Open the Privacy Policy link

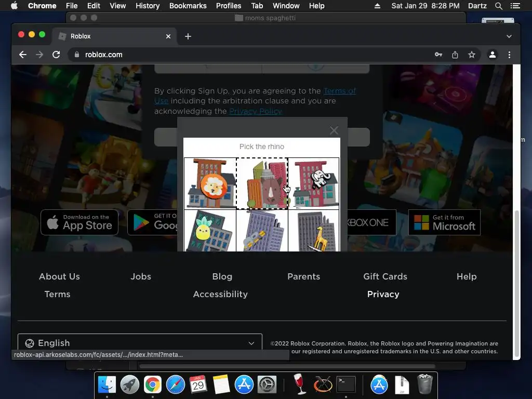pos(256,111)
